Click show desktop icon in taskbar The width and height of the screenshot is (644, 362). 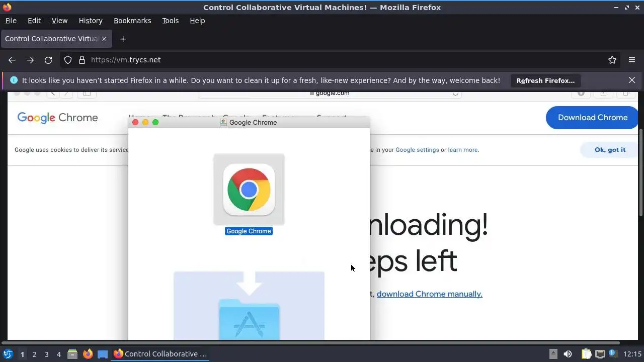click(103, 354)
